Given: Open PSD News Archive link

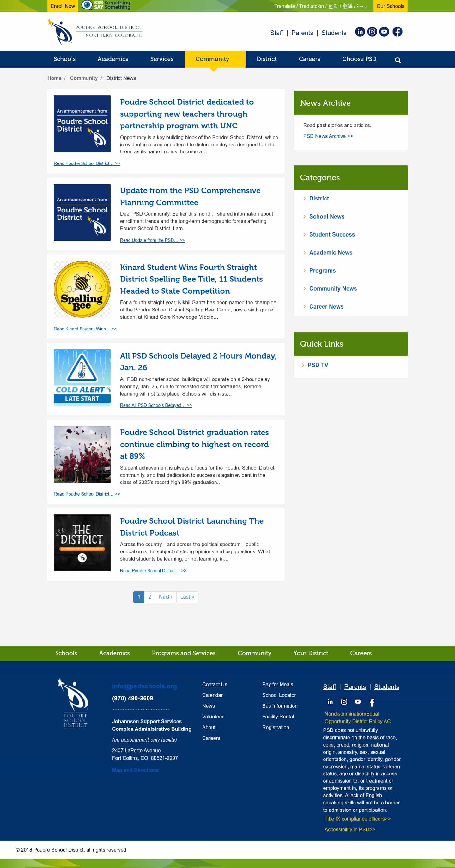Looking at the screenshot, I should 328,136.
